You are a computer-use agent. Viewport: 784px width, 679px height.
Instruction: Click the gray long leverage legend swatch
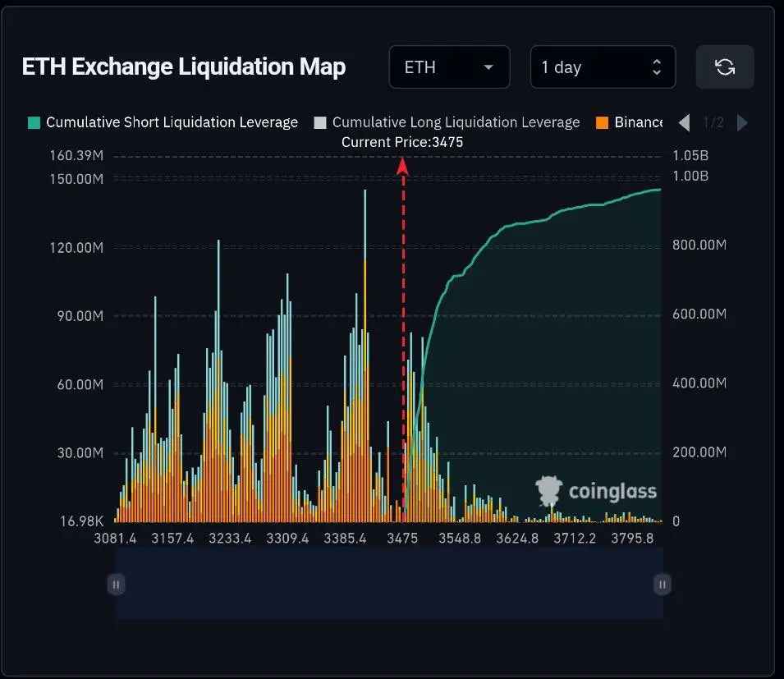coord(320,122)
